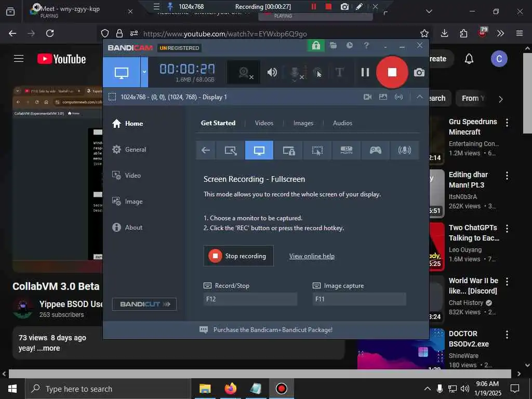Select the Get Started tab
The width and height of the screenshot is (532, 399).
click(x=218, y=123)
